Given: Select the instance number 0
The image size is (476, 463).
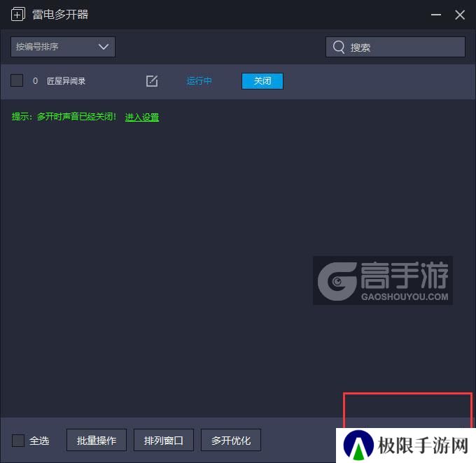Looking at the screenshot, I should pyautogui.click(x=36, y=81).
